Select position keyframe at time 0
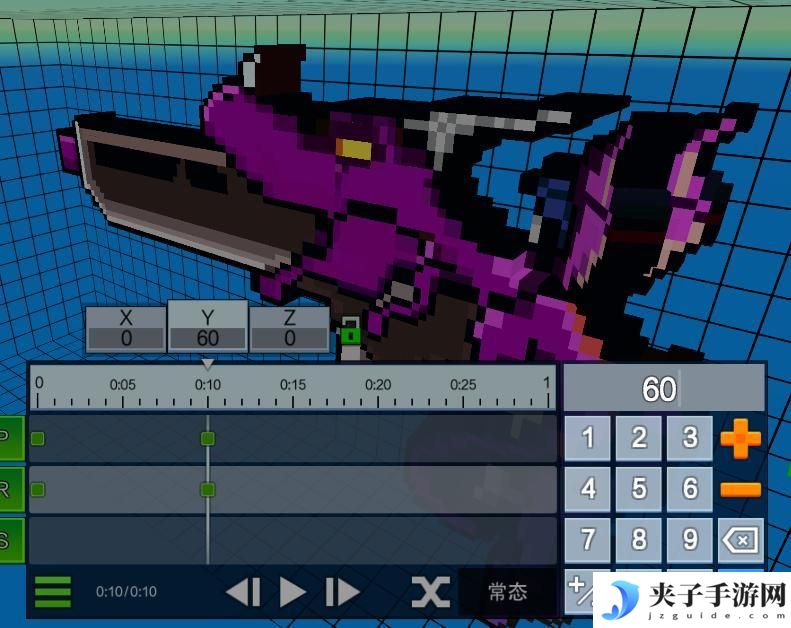Image resolution: width=791 pixels, height=628 pixels. pos(38,438)
